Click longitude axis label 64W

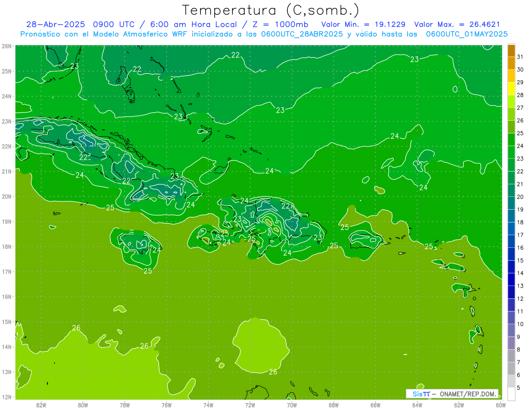pyautogui.click(x=417, y=404)
